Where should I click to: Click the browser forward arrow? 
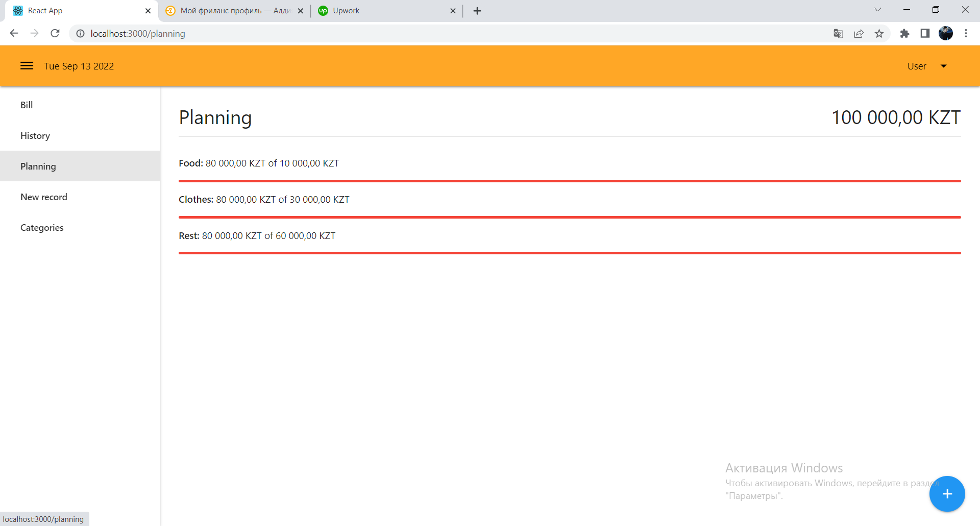(34, 33)
